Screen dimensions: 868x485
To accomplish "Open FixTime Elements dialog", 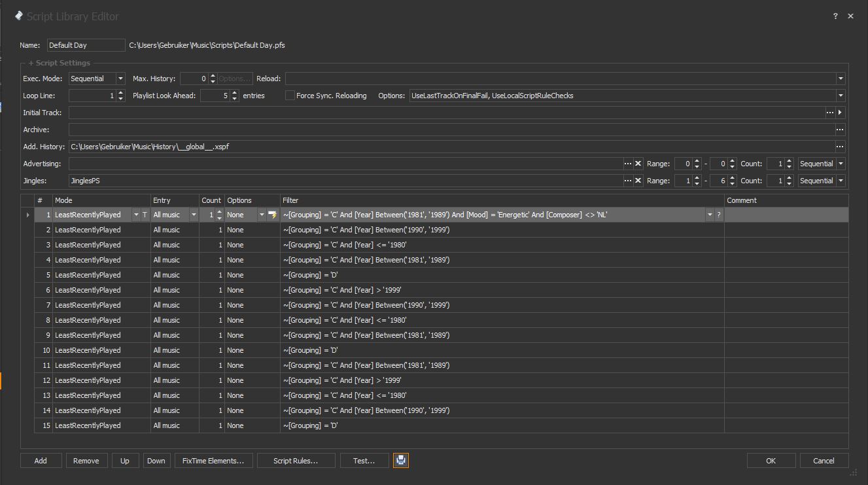I will (213, 461).
